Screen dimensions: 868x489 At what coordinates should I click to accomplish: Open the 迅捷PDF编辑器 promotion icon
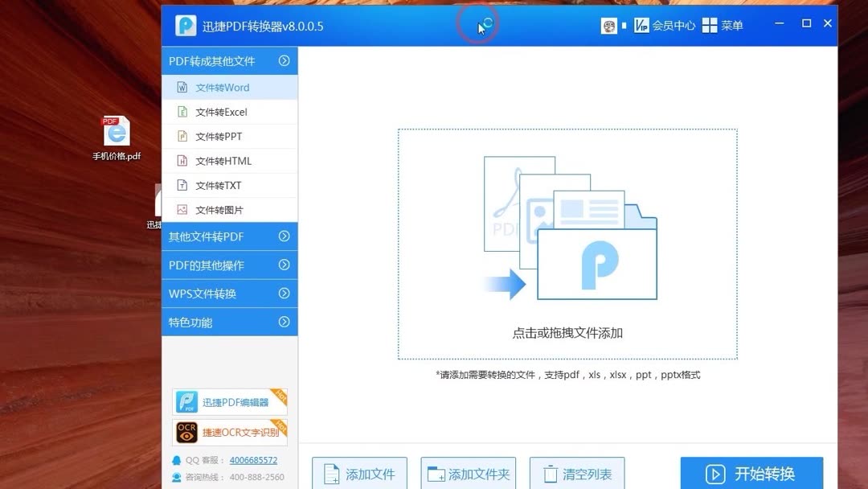coord(186,401)
